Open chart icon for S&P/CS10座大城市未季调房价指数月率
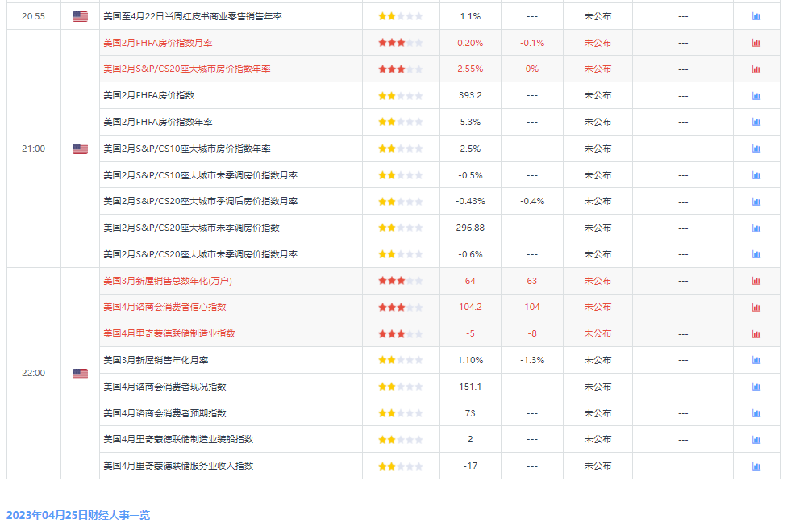Viewport: 812px width, 523px height. click(756, 175)
